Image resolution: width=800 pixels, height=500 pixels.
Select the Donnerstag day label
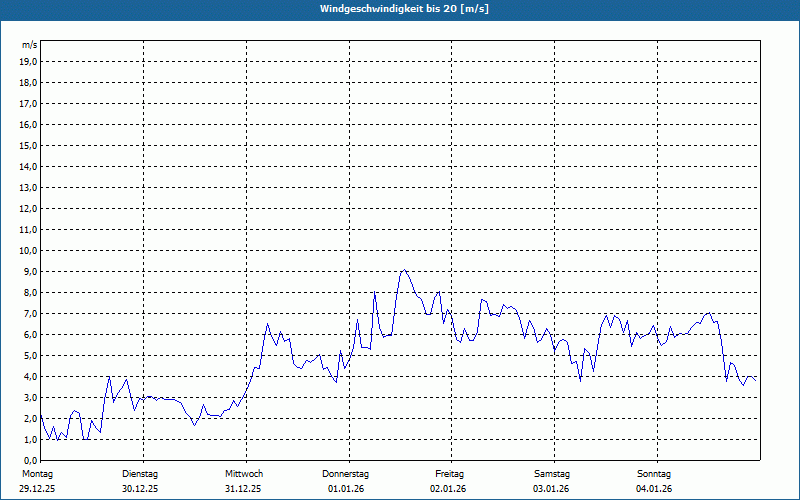point(346,473)
